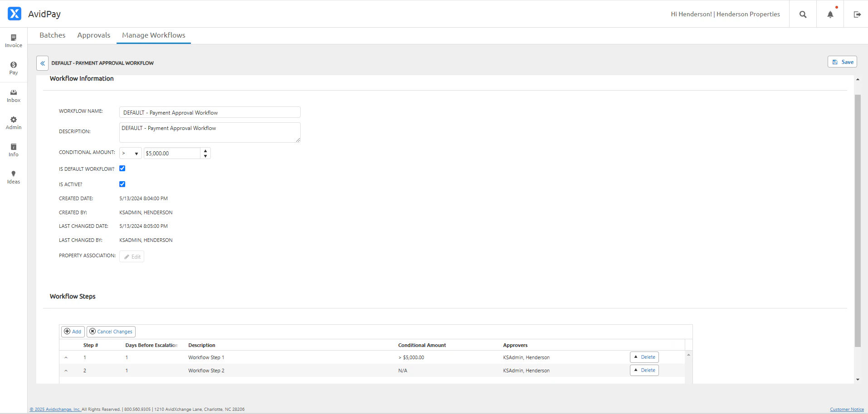
Task: Toggle the Is Default Workflow setting off
Action: point(122,168)
